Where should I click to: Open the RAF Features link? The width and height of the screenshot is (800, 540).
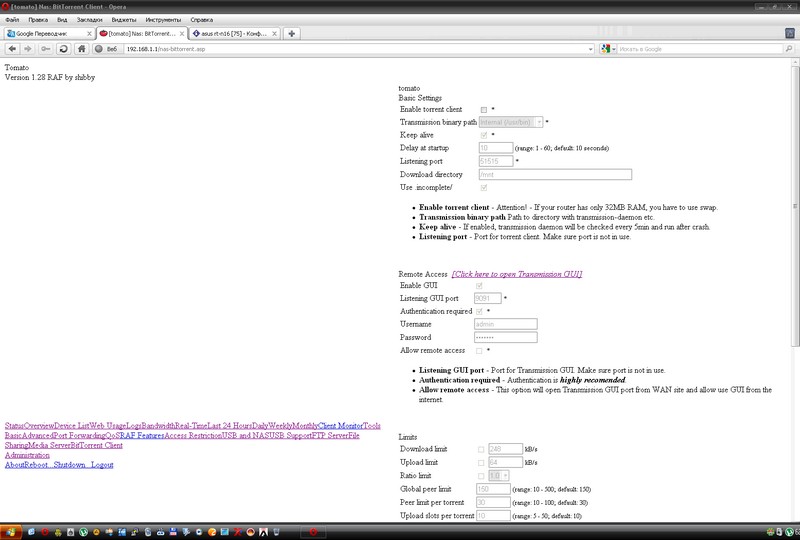pyautogui.click(x=140, y=435)
